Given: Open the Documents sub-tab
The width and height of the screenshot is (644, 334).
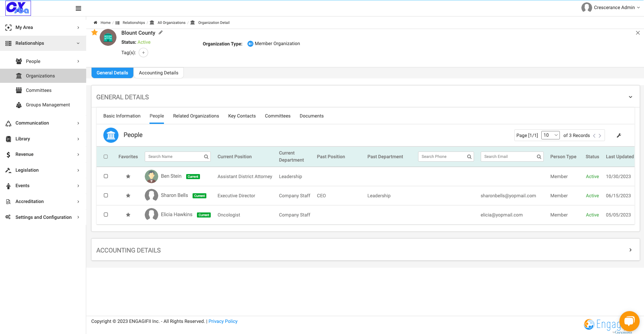Looking at the screenshot, I should [x=312, y=116].
